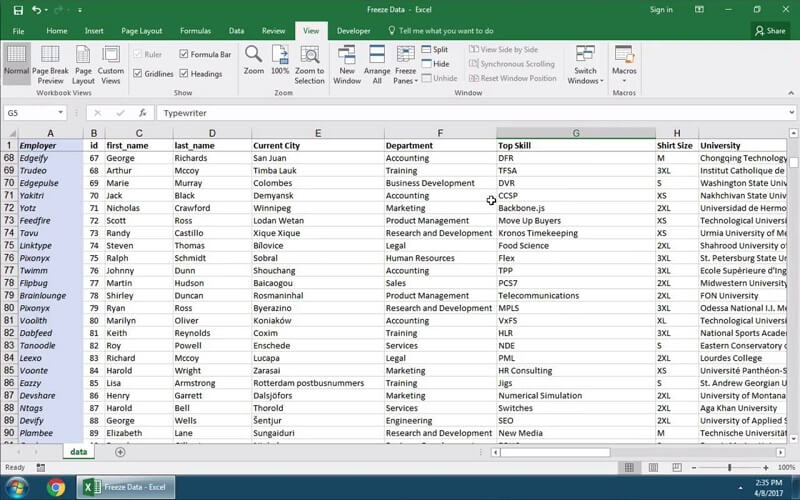Click Zoom to Selection icon
800x500 pixels.
(309, 58)
